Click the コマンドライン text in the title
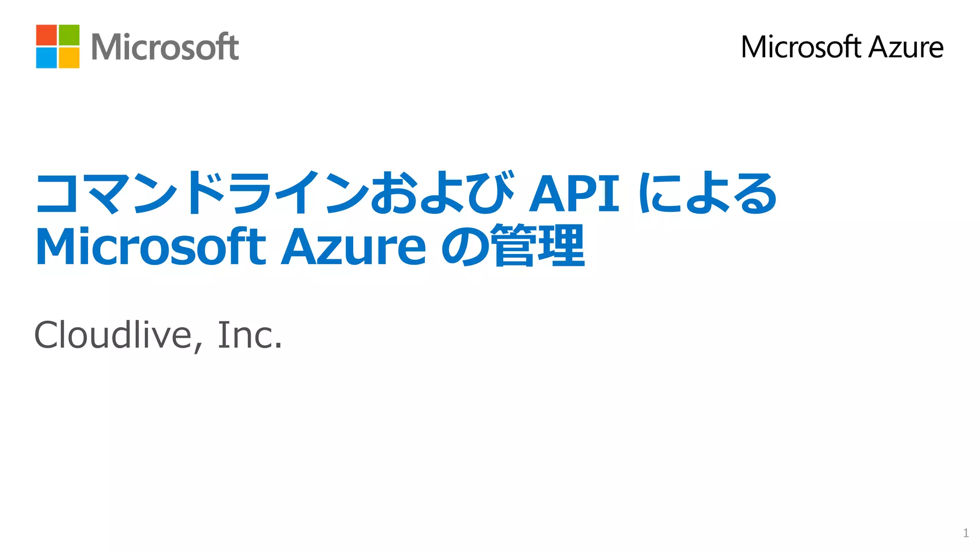 point(202,193)
